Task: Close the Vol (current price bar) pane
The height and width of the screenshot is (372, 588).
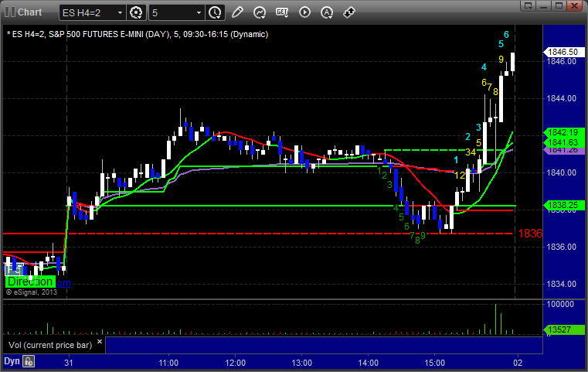Action: click(x=100, y=342)
